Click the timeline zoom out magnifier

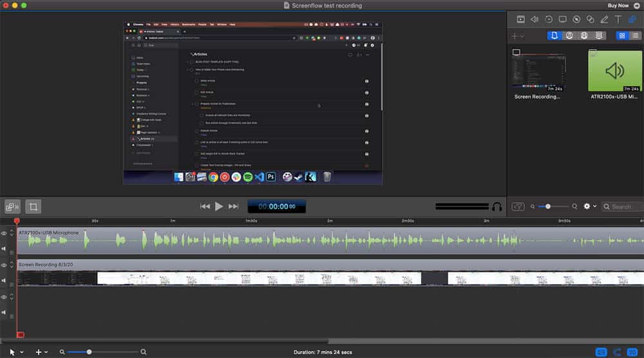(x=62, y=352)
